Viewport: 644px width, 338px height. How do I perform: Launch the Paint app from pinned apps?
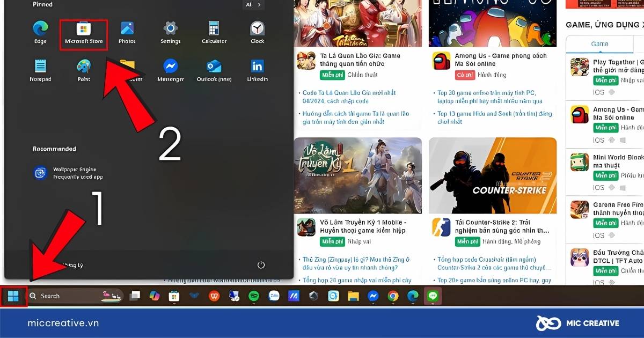(x=84, y=71)
